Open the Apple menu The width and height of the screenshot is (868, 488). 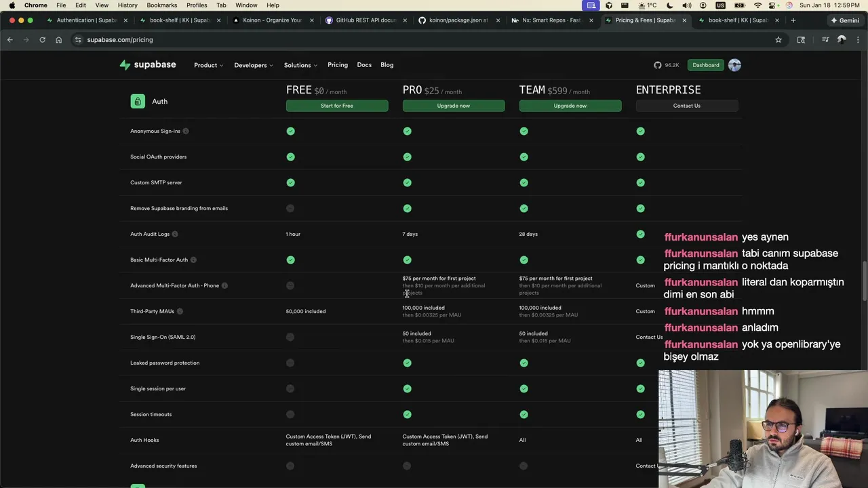(x=12, y=5)
